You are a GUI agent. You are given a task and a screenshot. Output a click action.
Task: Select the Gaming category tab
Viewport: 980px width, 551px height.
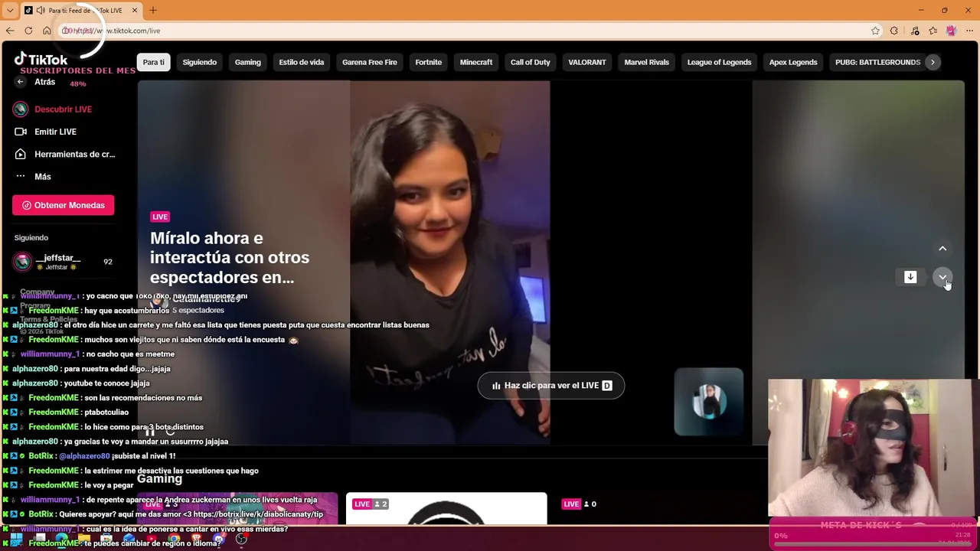247,62
